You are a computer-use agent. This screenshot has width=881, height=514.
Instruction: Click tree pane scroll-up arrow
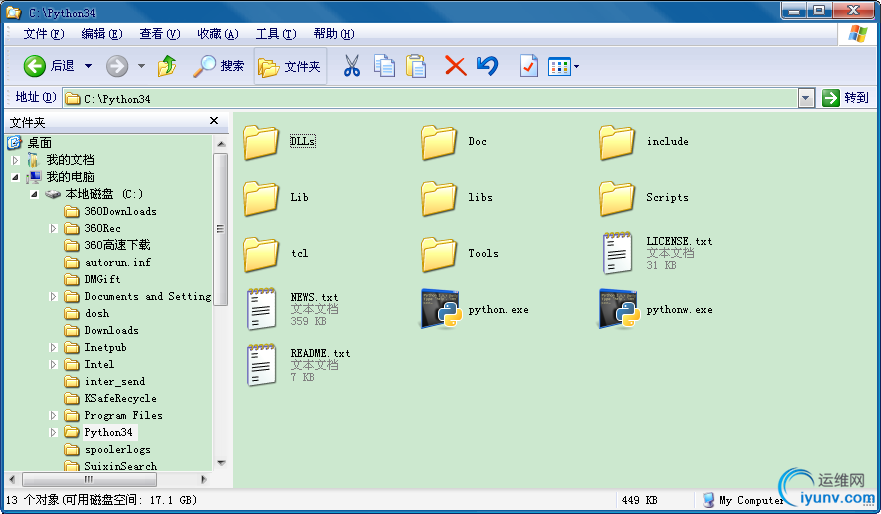pyautogui.click(x=221, y=144)
